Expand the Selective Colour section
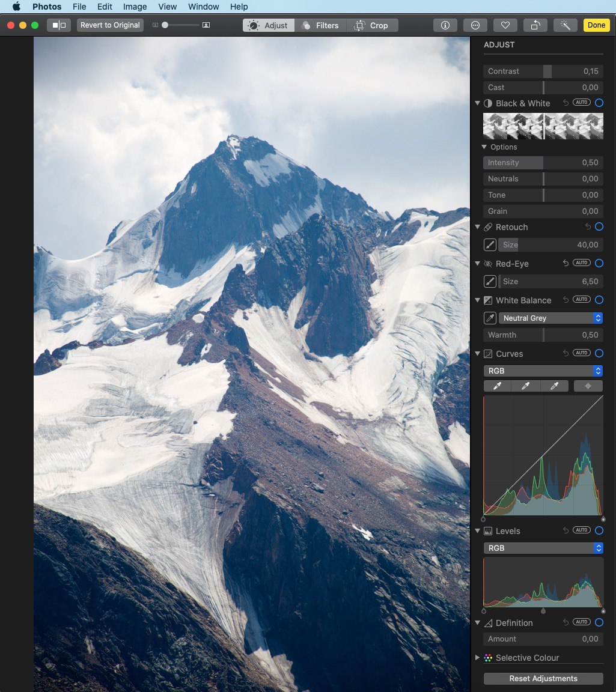This screenshot has width=616, height=692. click(x=477, y=658)
